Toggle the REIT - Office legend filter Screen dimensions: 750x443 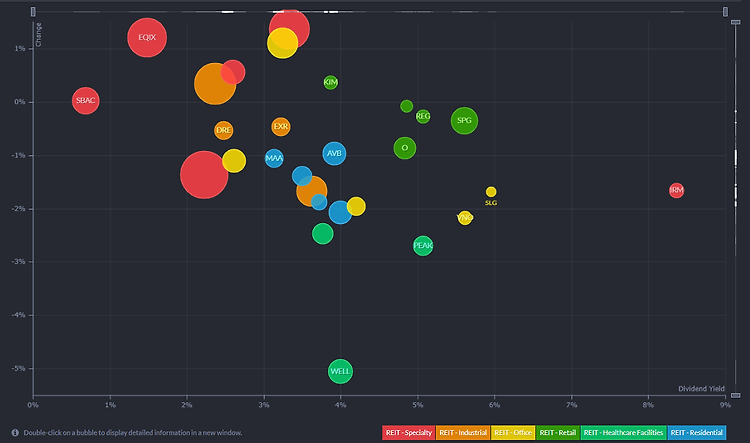pos(513,432)
